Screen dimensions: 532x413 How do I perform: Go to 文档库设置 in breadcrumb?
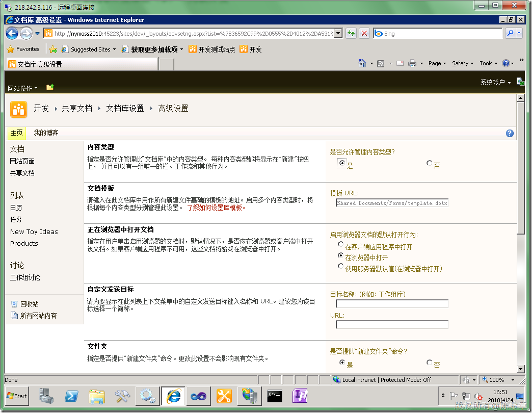click(x=125, y=108)
